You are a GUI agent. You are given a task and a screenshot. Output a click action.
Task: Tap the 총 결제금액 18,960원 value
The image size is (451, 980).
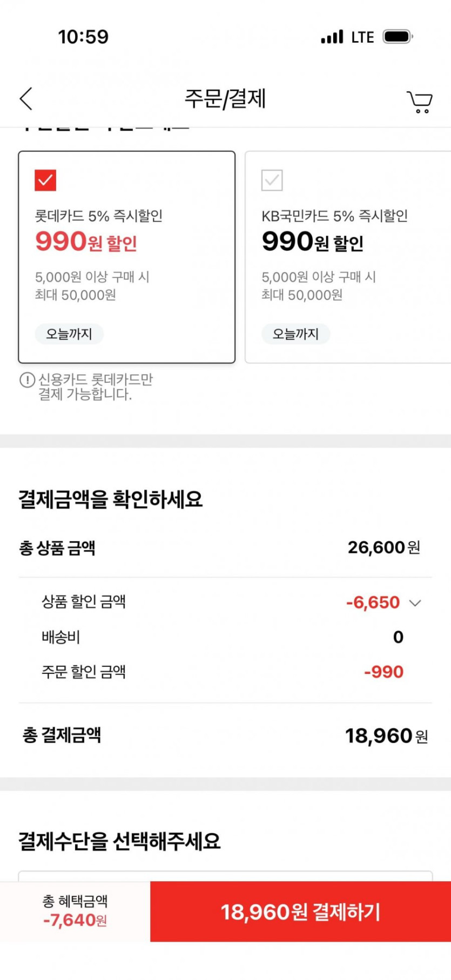(x=386, y=736)
